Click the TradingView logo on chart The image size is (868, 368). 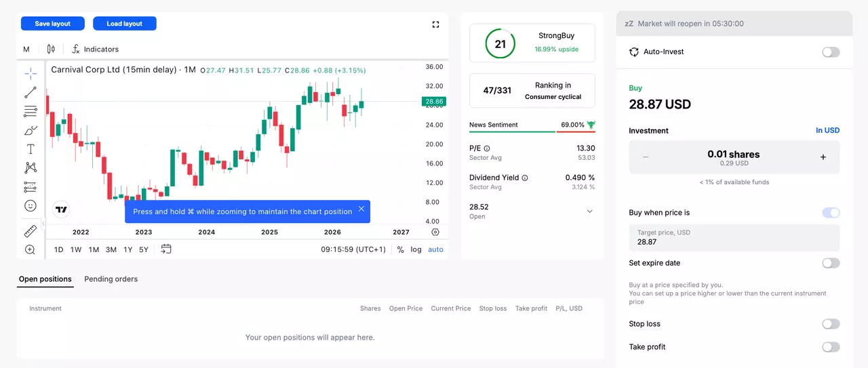(61, 209)
